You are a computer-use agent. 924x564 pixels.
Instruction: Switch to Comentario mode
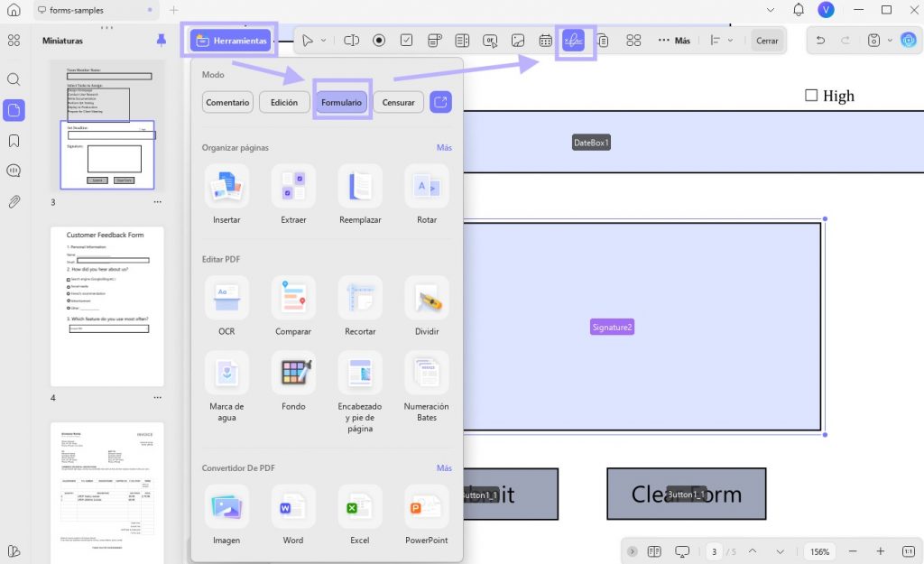click(227, 102)
